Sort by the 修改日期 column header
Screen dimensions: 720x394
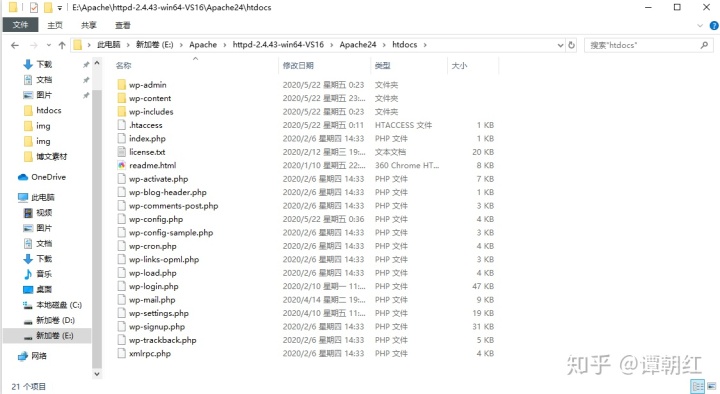click(298, 66)
